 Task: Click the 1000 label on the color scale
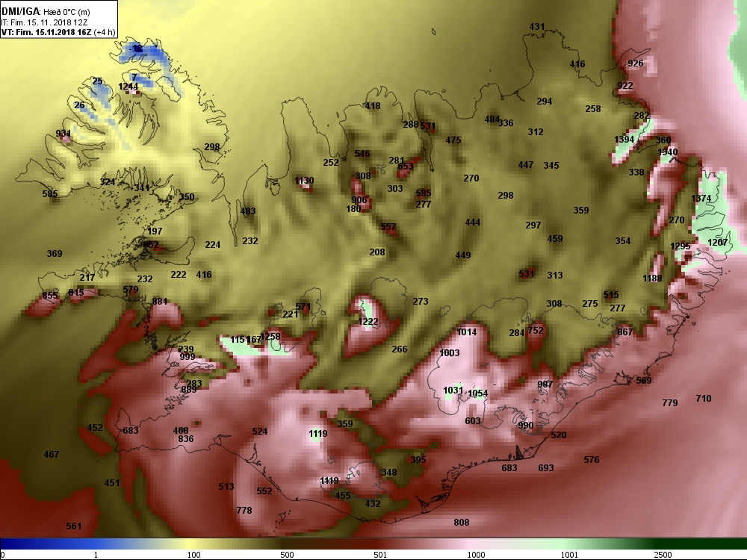476,555
